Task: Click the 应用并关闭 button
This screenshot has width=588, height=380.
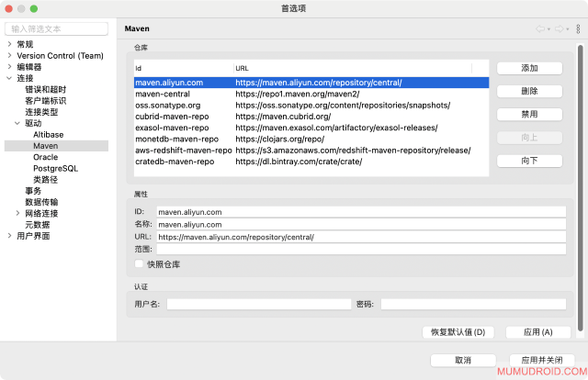Action: (542, 360)
